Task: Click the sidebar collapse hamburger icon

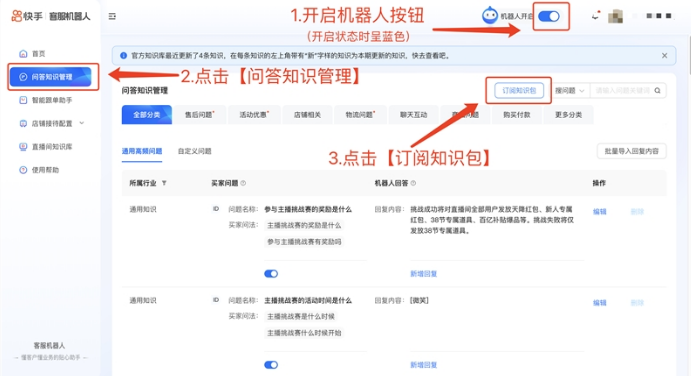Action: (x=112, y=16)
